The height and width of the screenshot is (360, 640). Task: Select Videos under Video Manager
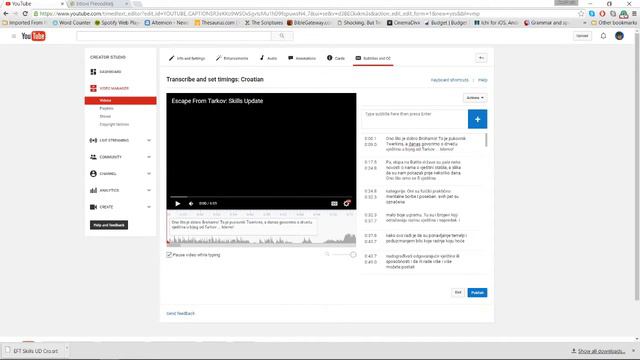coord(120,100)
